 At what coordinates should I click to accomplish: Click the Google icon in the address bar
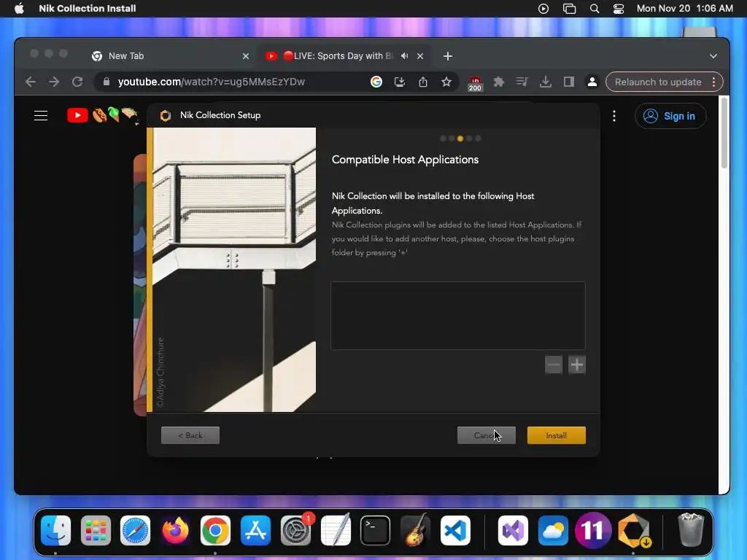click(376, 82)
